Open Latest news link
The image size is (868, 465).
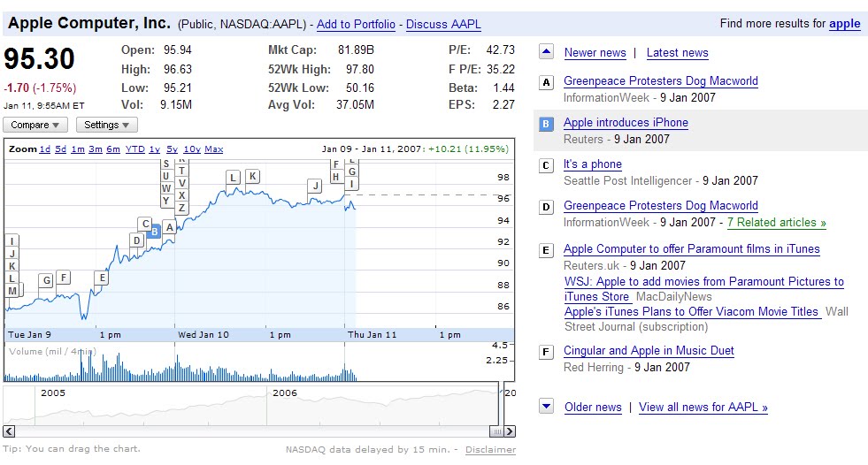(677, 52)
